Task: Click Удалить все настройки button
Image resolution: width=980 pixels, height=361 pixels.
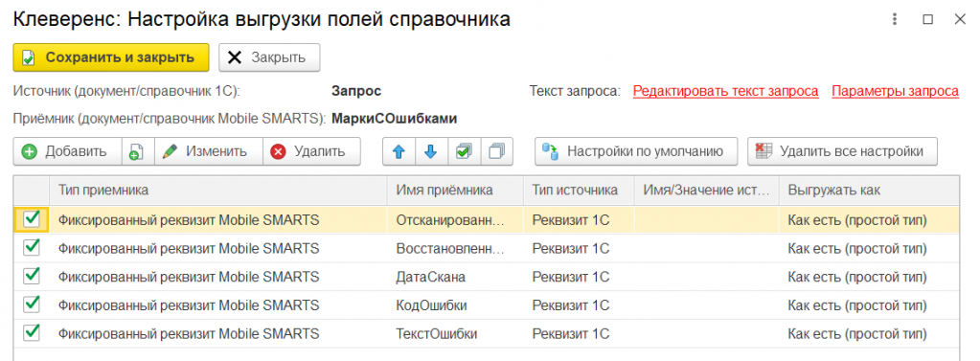Action: (842, 151)
